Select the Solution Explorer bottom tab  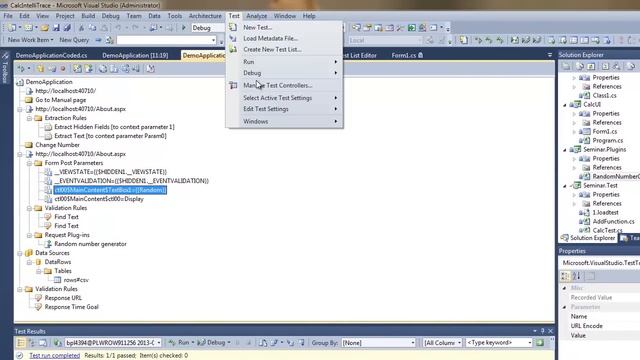588,238
